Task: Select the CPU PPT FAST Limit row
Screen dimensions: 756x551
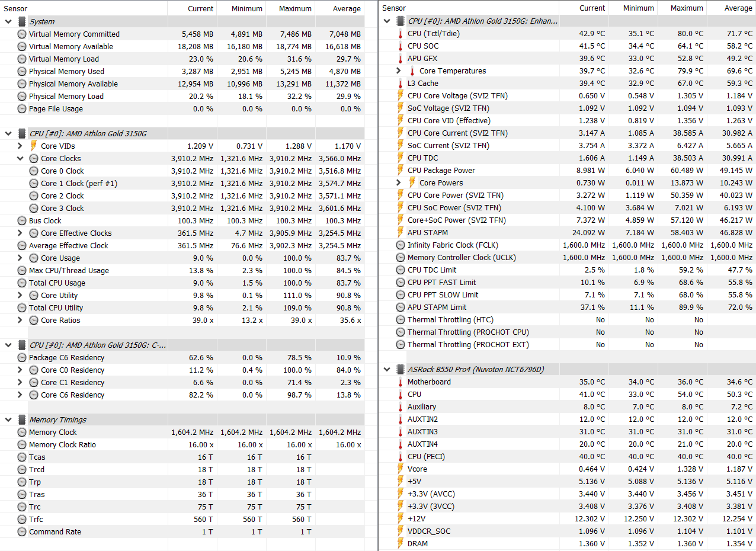Action: click(568, 283)
